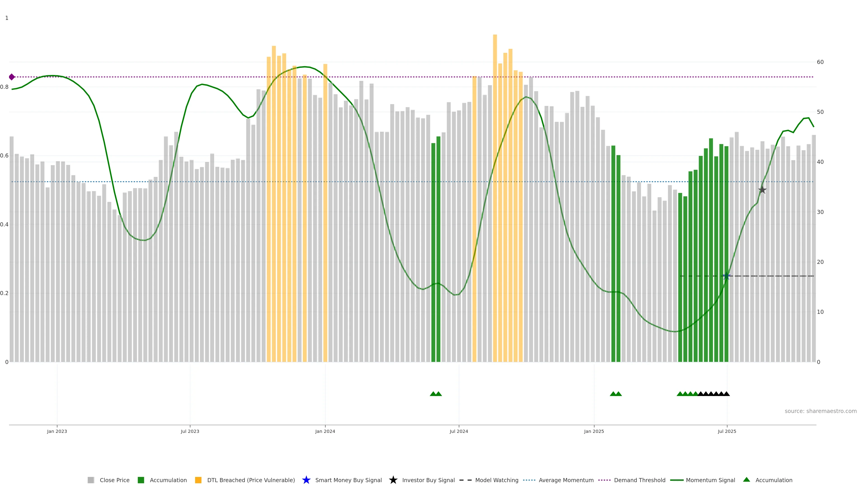Image resolution: width=868 pixels, height=488 pixels.
Task: Click the source: sharemaestro.com text
Action: (821, 411)
